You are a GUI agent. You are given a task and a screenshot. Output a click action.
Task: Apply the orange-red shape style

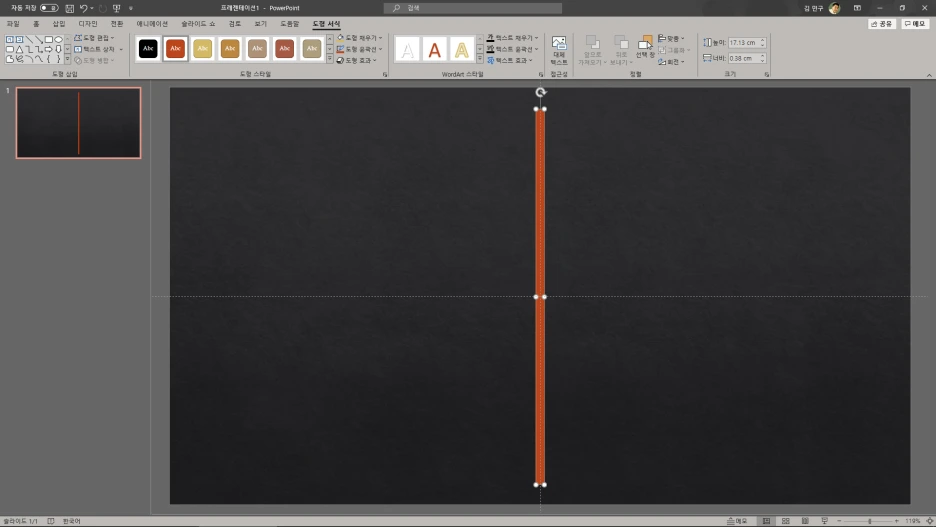click(x=176, y=48)
